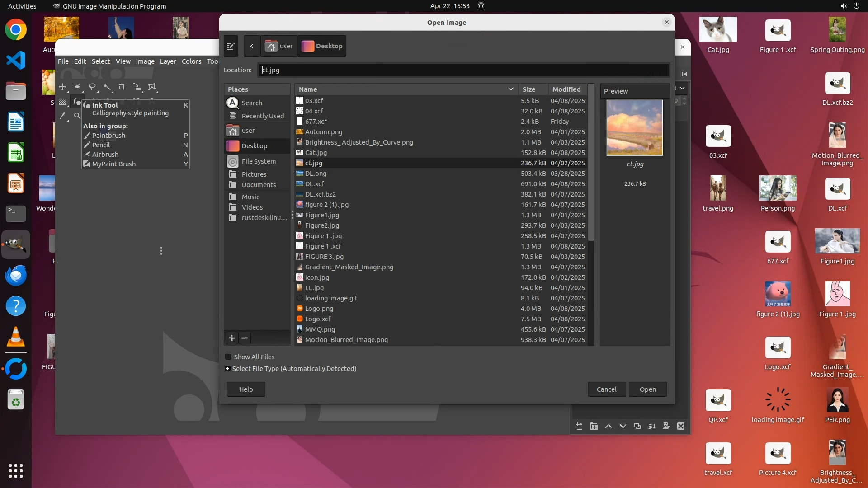Open the Layer menu
This screenshot has width=868, height=488.
pos(168,61)
